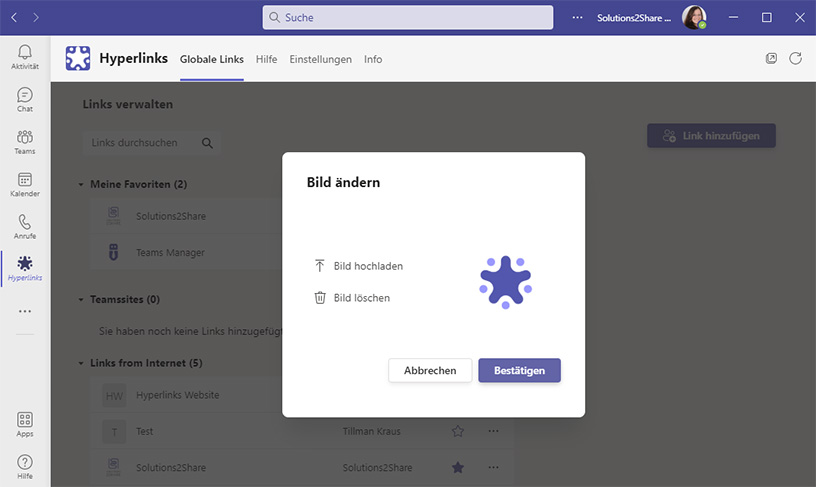Click the Hyperlinks app logo
The height and width of the screenshot is (487, 816).
(78, 58)
